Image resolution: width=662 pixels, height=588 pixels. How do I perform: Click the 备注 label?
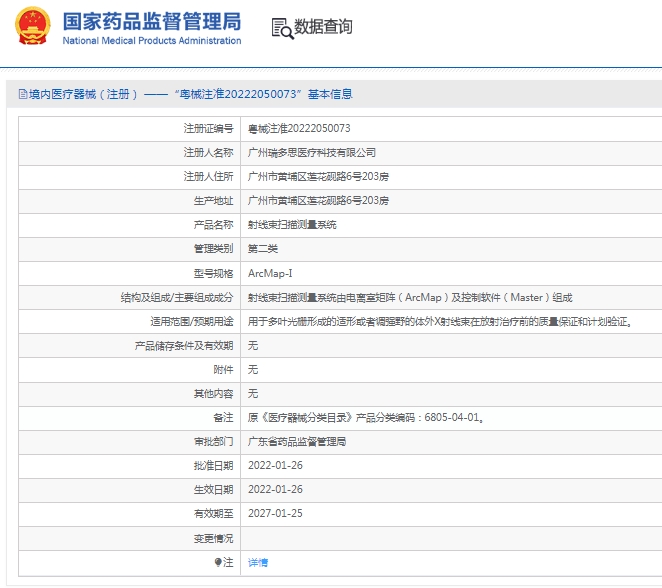coord(223,418)
